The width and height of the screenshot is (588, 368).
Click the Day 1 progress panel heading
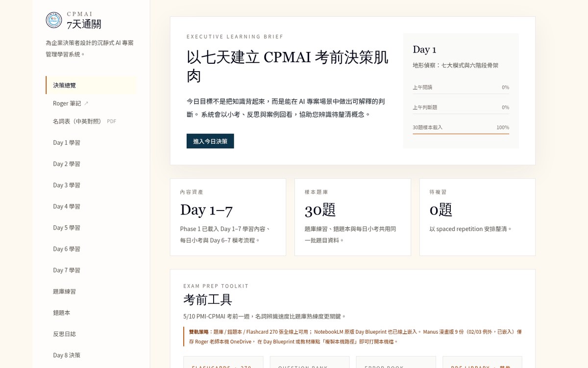click(424, 50)
